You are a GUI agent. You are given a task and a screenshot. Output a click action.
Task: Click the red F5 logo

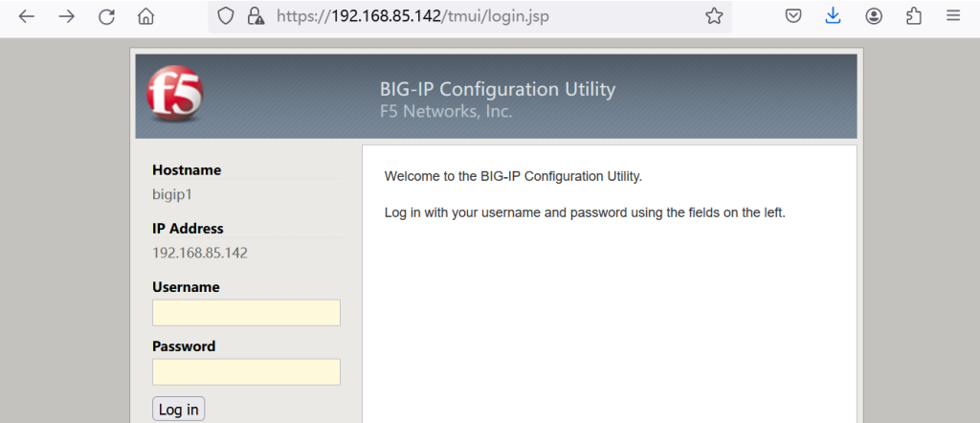(x=175, y=94)
